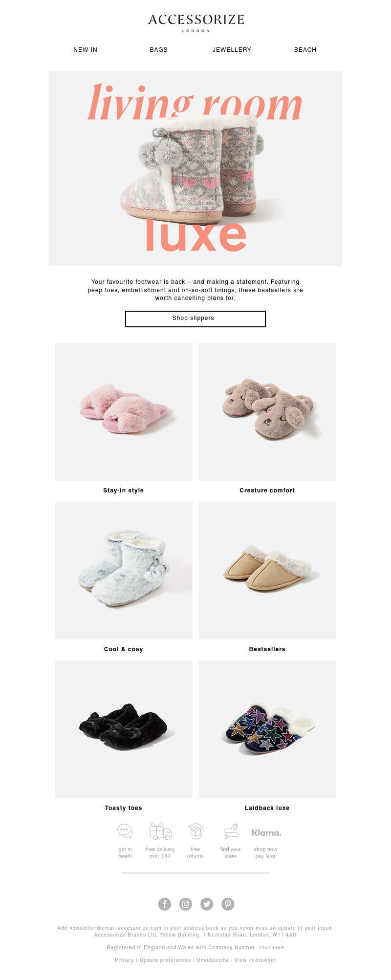Image resolution: width=391 pixels, height=980 pixels.
Task: Click the Klarna shop now logo
Action: click(266, 833)
